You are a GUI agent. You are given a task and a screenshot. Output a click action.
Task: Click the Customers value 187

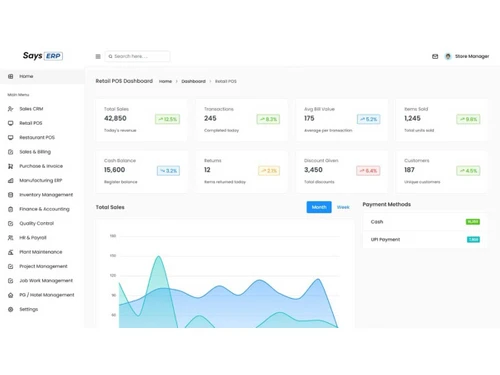pyautogui.click(x=409, y=170)
